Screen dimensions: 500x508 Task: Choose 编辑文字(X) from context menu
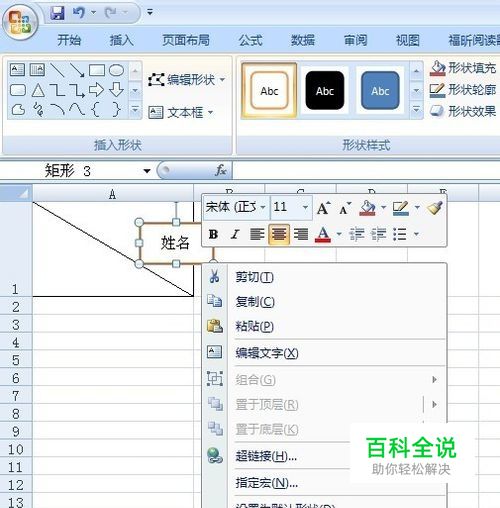pos(325,353)
